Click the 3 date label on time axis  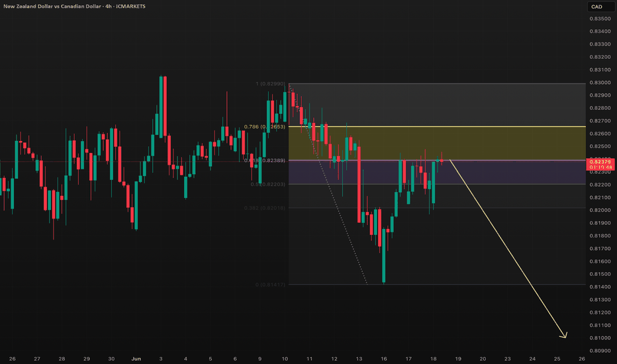(161, 359)
